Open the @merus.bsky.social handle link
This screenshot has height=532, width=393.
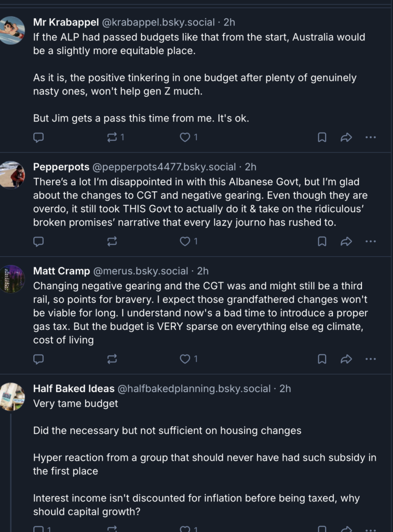click(x=140, y=271)
